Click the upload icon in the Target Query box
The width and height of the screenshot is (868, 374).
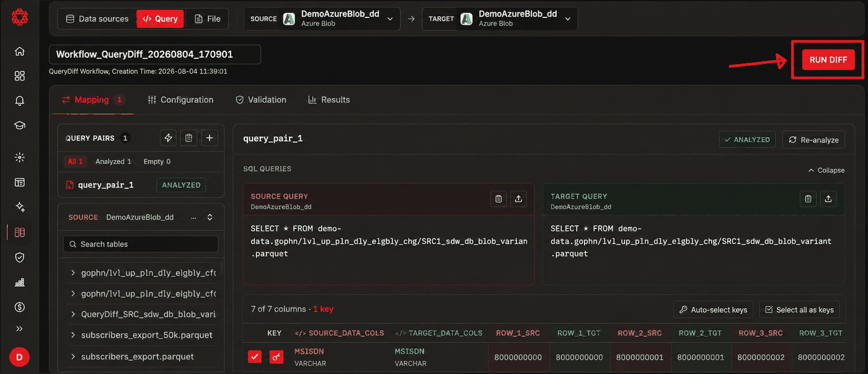(x=828, y=199)
